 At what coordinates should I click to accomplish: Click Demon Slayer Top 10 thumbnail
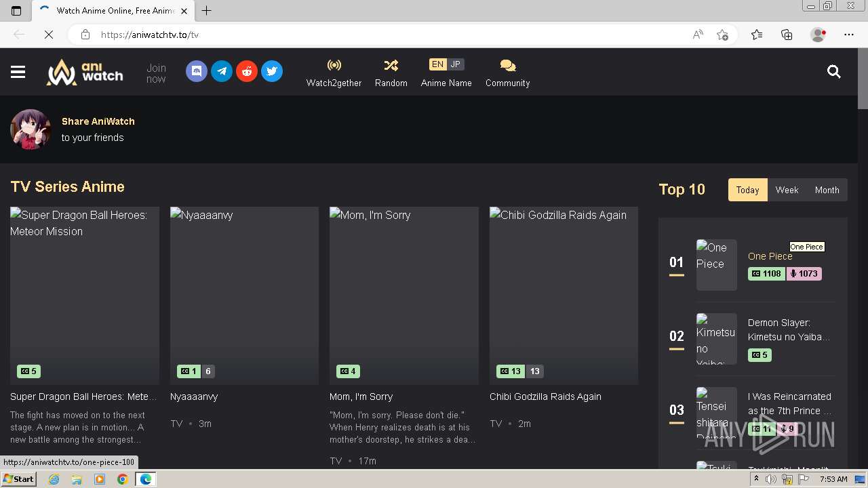click(x=717, y=339)
